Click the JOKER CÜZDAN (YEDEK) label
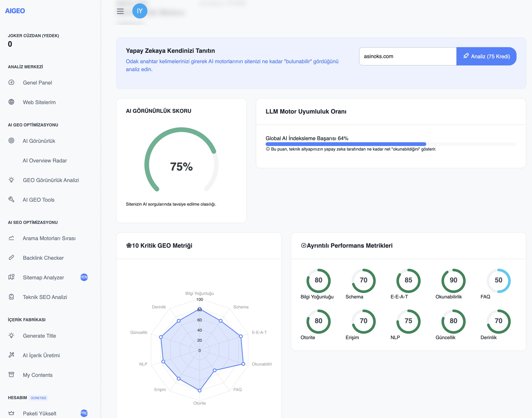Screen dimensions: 532x418 [x=34, y=36]
